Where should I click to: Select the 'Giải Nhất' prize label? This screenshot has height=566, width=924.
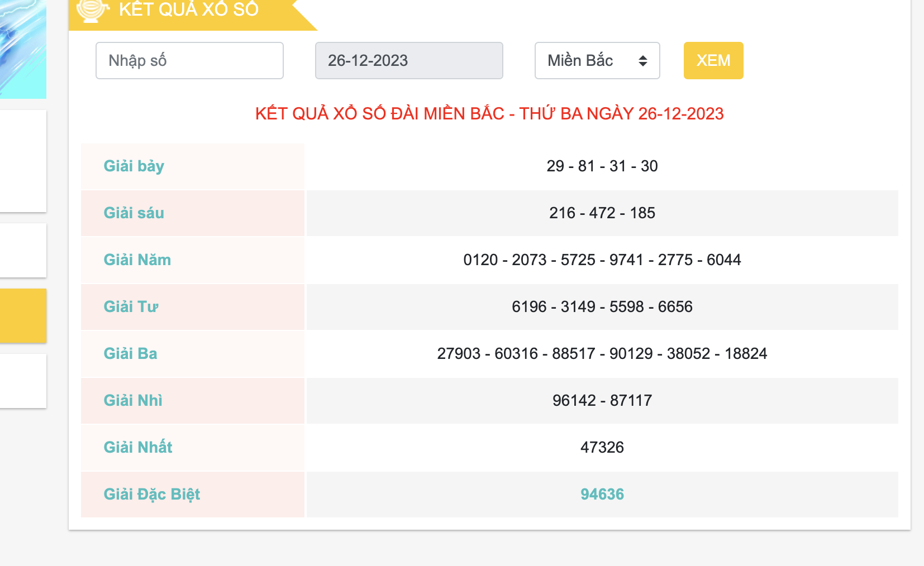point(138,448)
